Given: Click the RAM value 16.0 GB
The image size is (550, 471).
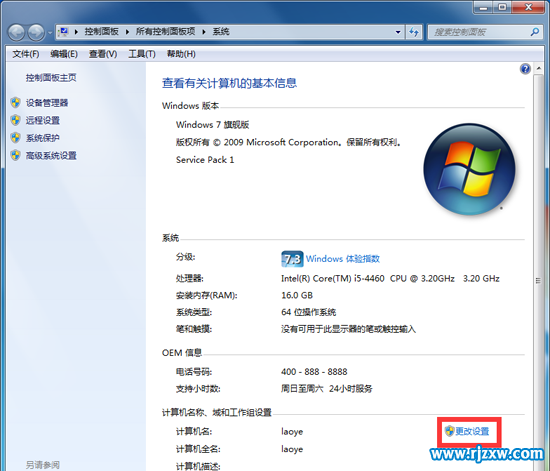Looking at the screenshot, I should [297, 295].
